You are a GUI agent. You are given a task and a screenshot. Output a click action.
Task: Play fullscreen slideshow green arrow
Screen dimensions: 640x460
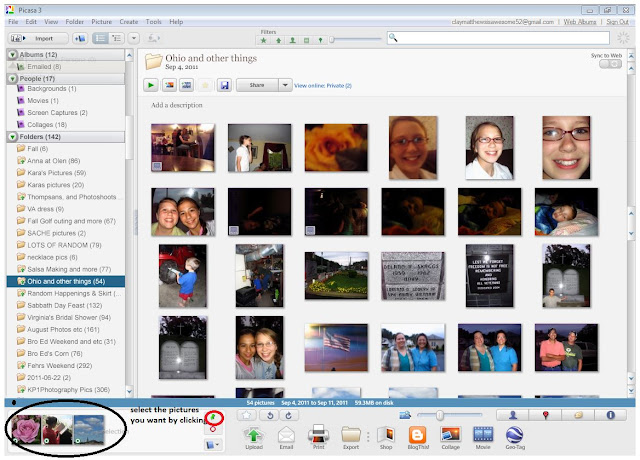click(x=151, y=85)
